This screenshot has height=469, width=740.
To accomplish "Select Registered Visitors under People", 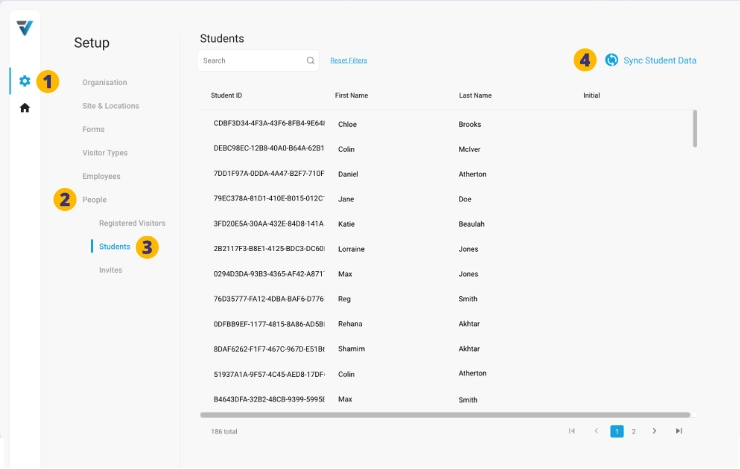I will (x=132, y=223).
